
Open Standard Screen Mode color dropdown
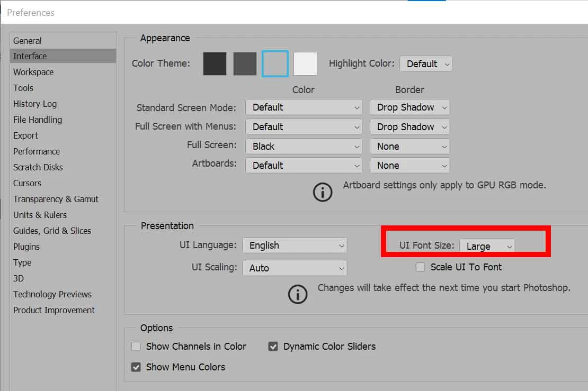point(304,107)
